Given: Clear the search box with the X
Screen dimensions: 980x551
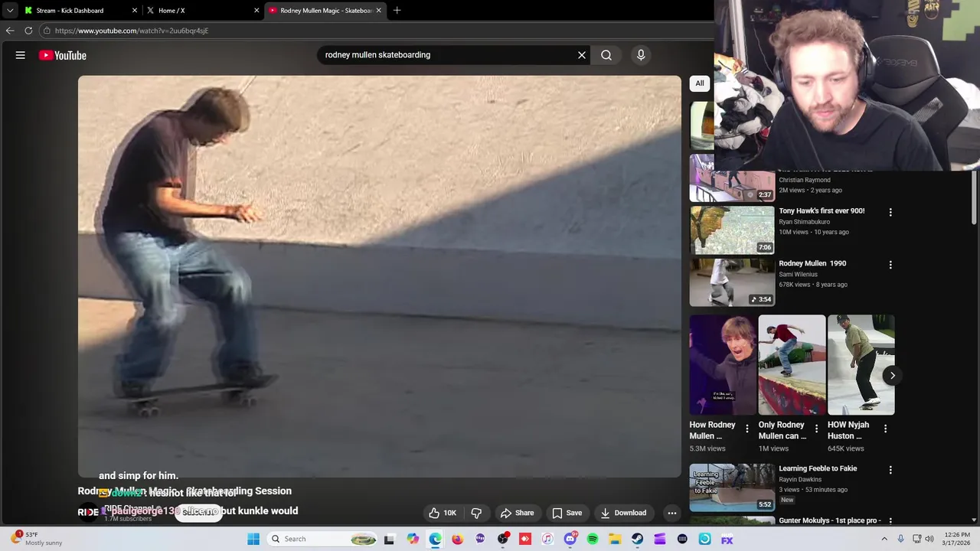Looking at the screenshot, I should click(x=582, y=55).
